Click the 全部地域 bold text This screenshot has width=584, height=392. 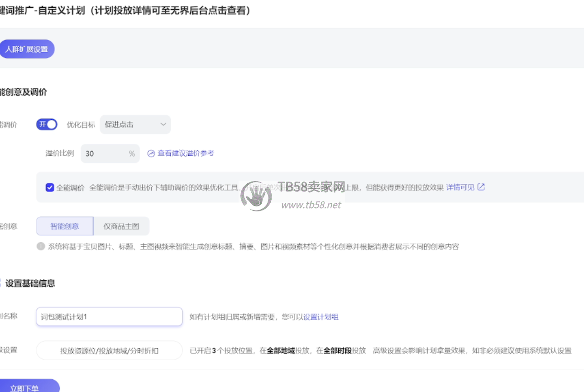[281, 350]
